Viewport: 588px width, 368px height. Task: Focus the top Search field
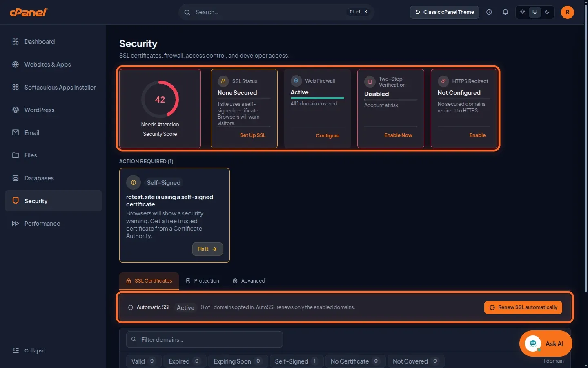click(x=276, y=12)
